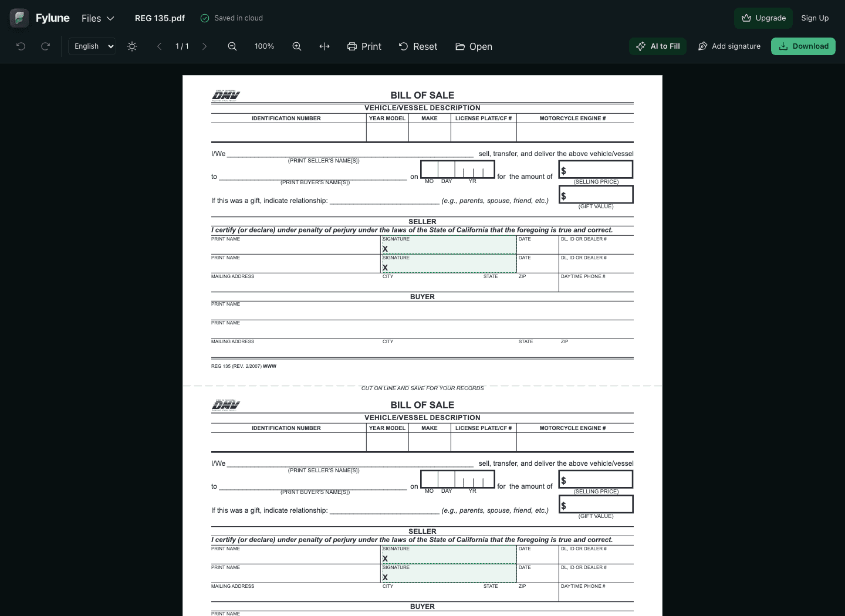Click the second seller signature field, bottom form
This screenshot has width=845, height=616.
click(x=449, y=573)
